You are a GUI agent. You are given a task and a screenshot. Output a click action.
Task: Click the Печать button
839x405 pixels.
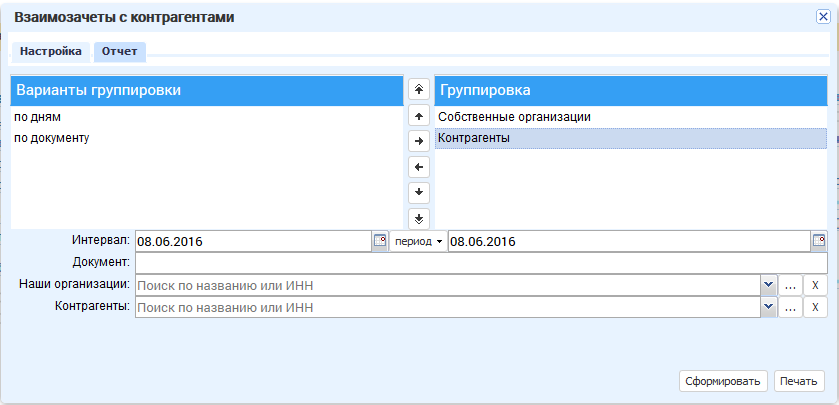pyautogui.click(x=799, y=381)
